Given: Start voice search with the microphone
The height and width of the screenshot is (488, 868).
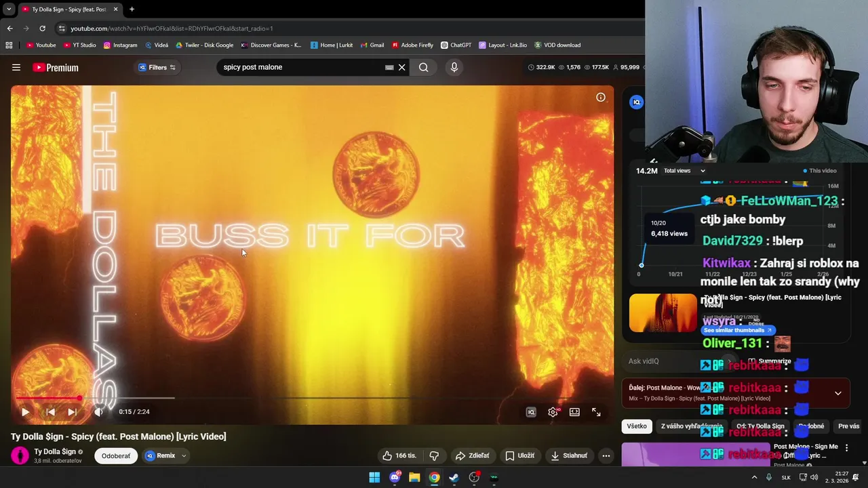Looking at the screenshot, I should (454, 67).
